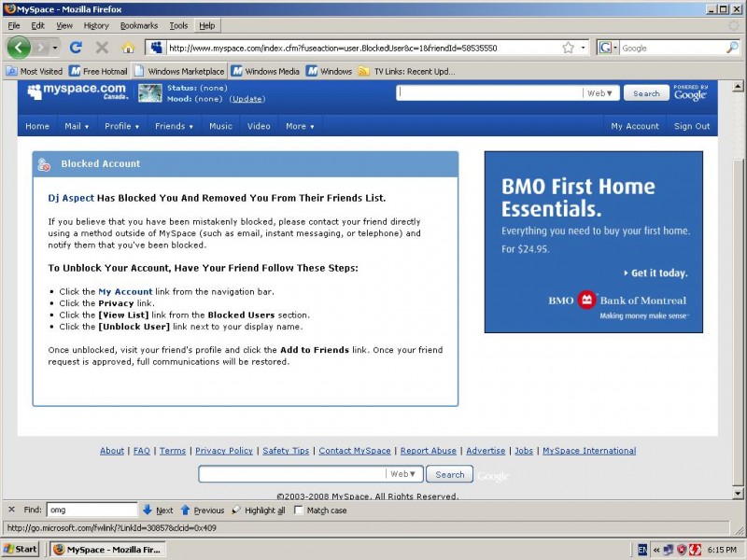The image size is (747, 560).
Task: Open the FAQ footer link
Action: coord(142,451)
